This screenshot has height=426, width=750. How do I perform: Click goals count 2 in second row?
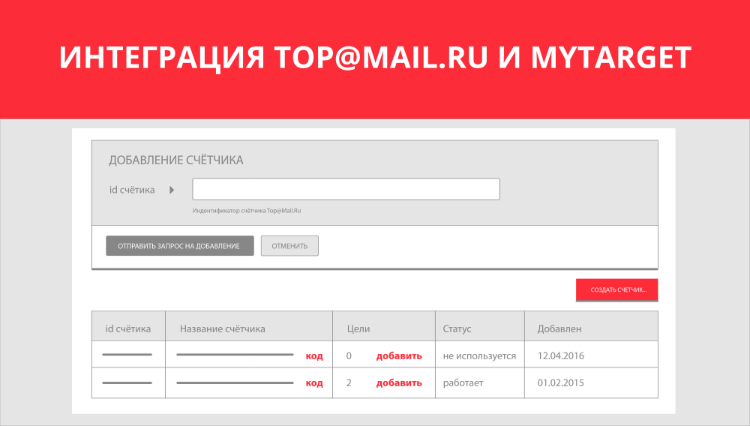(x=349, y=383)
